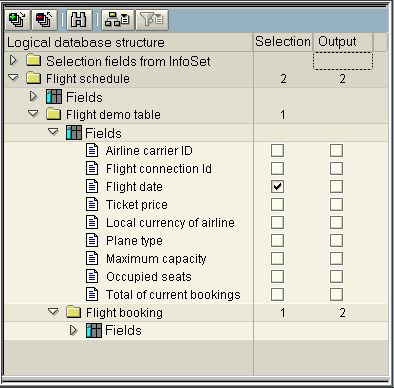
Task: Click the grayed filter icon in toolbar
Action: point(152,20)
